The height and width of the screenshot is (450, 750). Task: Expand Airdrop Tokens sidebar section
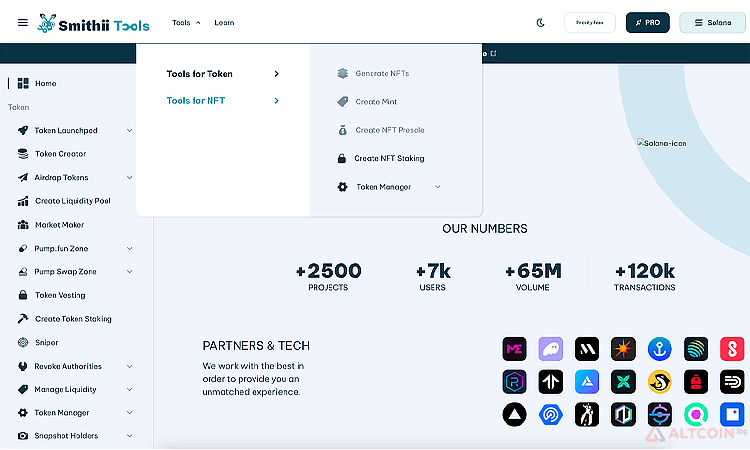point(129,177)
